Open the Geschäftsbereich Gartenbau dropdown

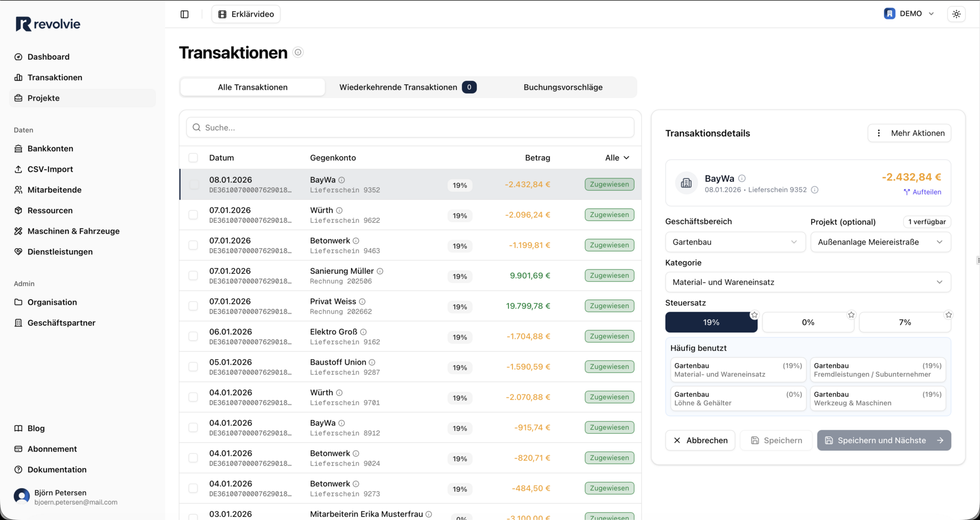pos(734,242)
